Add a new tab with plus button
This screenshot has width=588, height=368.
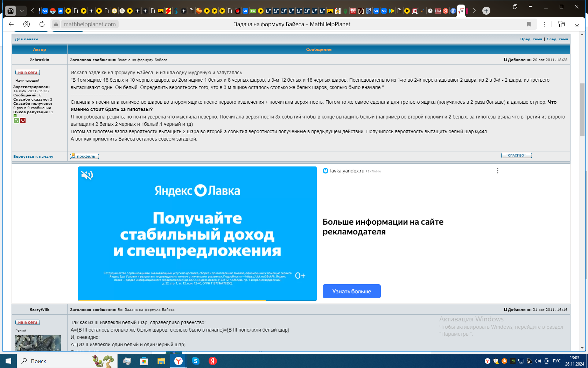tap(486, 11)
